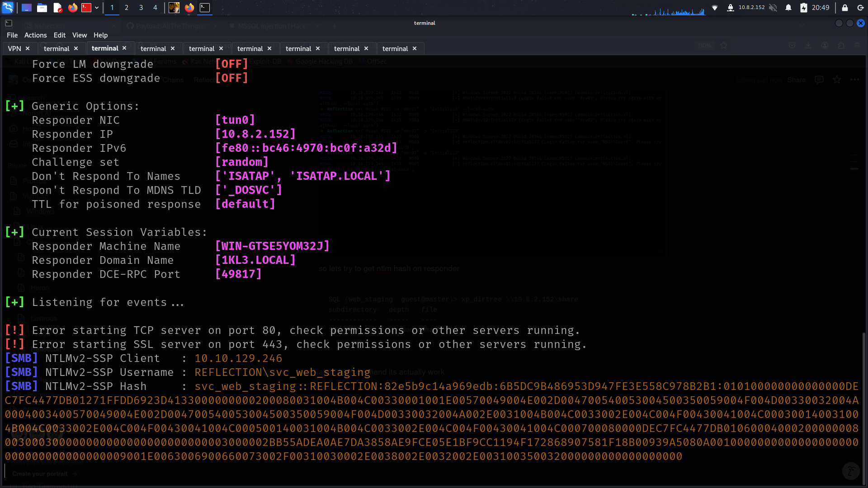Click the Force LM downgrade [OFF] value
The image size is (868, 488).
232,64
